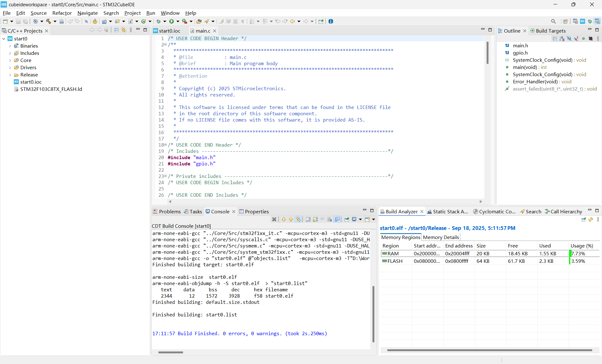Toggle Hide Static Members in Outline toolbar

tap(576, 39)
